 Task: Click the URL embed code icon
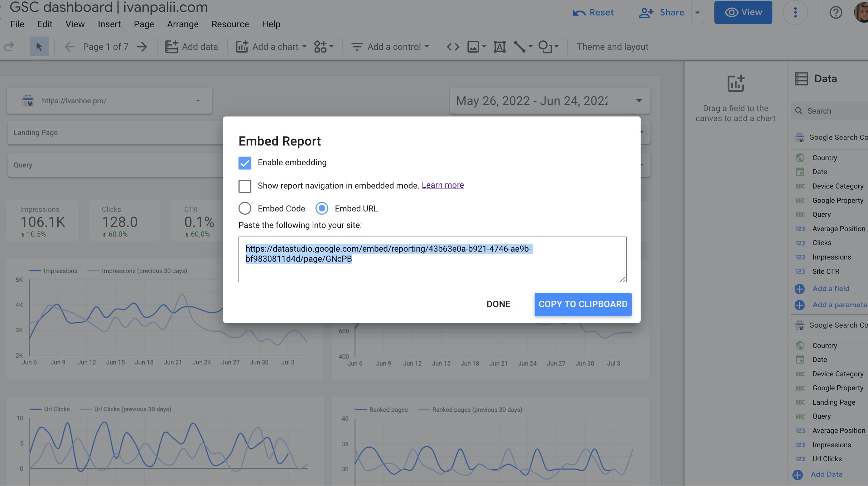pos(453,47)
